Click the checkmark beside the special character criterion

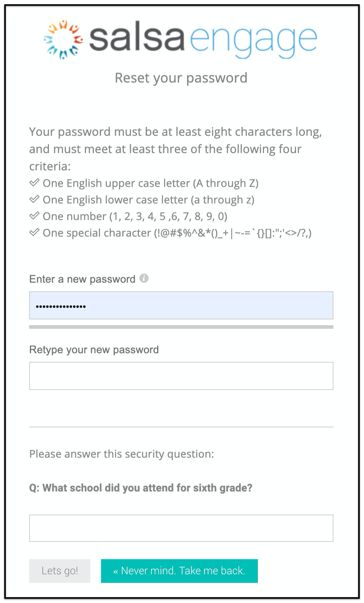[34, 233]
